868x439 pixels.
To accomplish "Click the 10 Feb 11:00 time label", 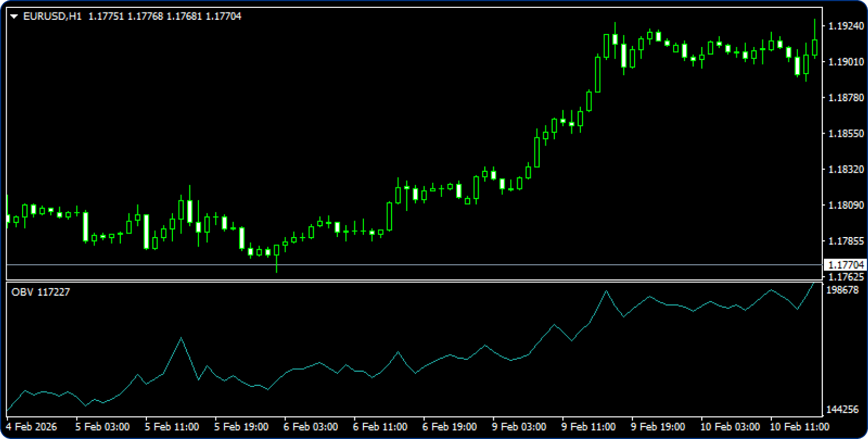I will (x=797, y=427).
